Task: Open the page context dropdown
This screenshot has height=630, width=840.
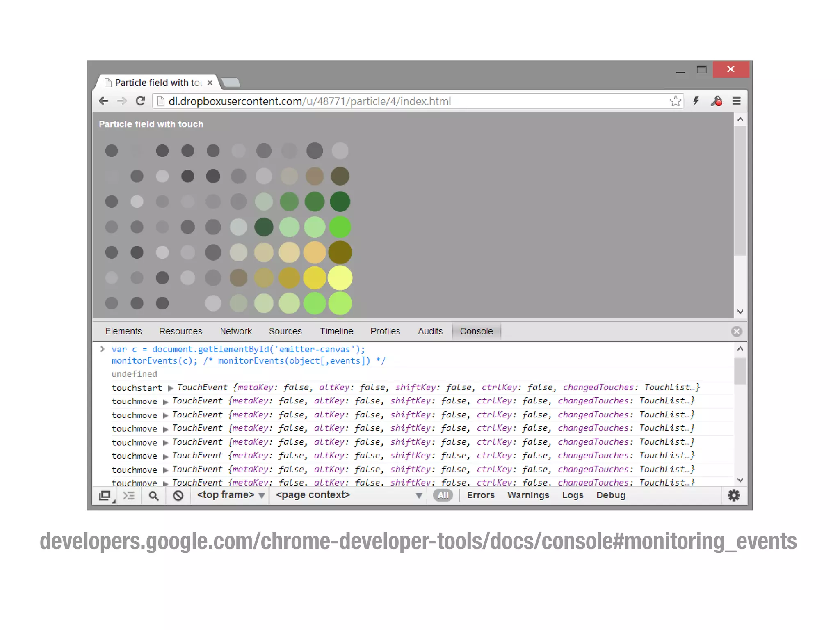Action: (349, 495)
